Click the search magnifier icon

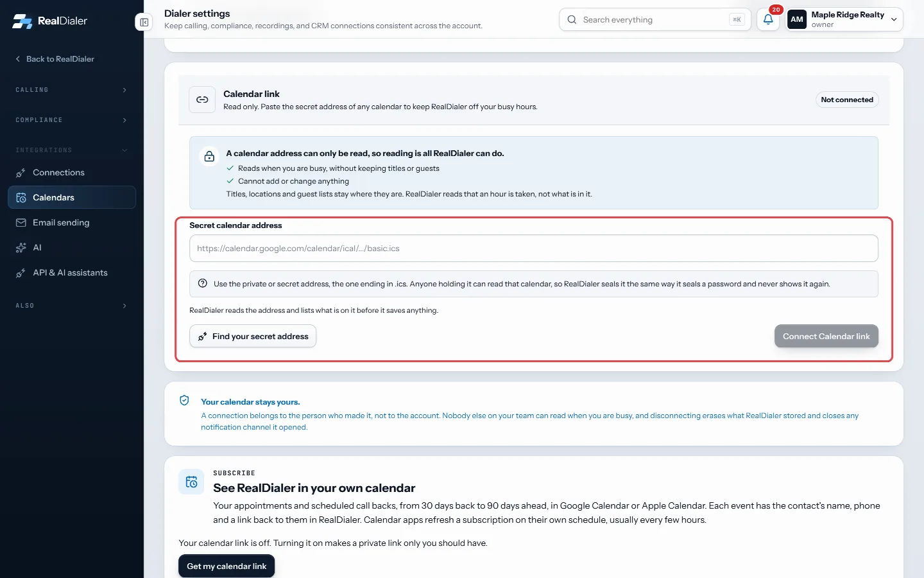pyautogui.click(x=572, y=20)
